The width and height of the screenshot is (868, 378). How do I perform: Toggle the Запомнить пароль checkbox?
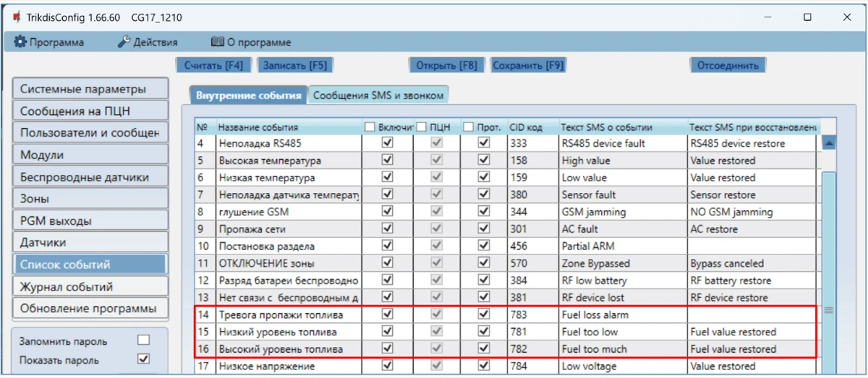(x=143, y=340)
